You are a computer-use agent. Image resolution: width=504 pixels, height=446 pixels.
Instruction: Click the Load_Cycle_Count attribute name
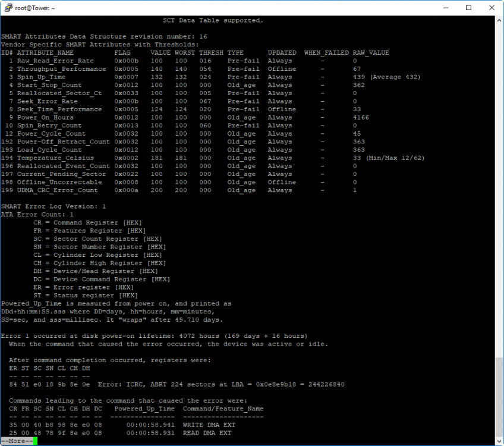[x=49, y=149]
